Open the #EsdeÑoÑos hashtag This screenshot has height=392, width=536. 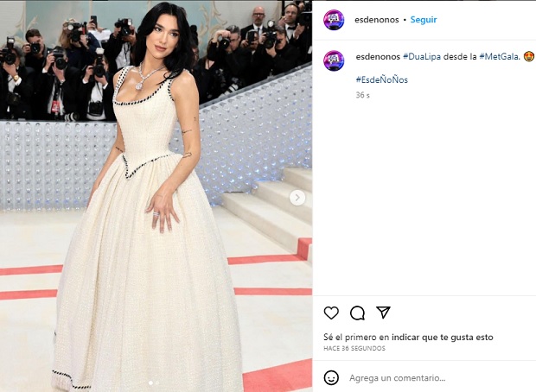coord(382,80)
